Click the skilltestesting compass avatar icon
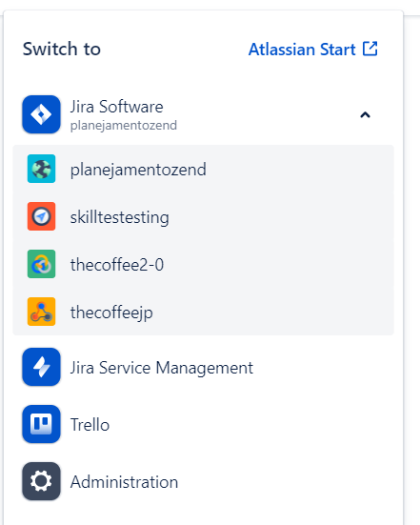Image resolution: width=420 pixels, height=525 pixels. 41,216
